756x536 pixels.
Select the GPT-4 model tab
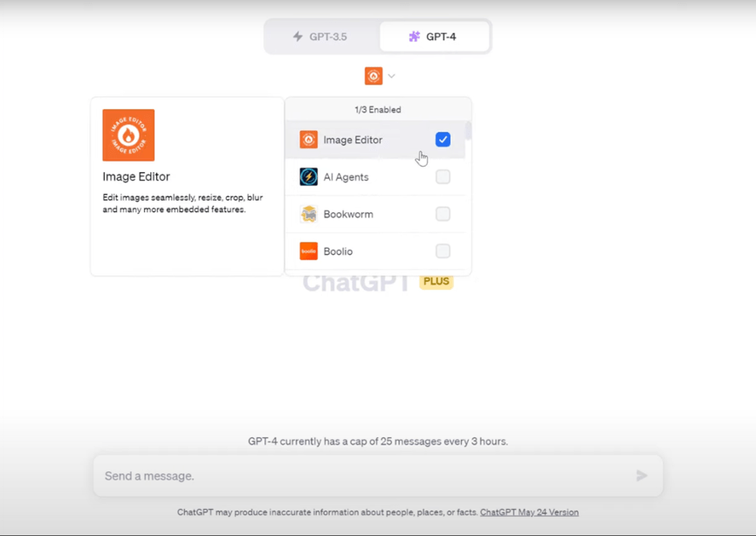[x=434, y=37]
